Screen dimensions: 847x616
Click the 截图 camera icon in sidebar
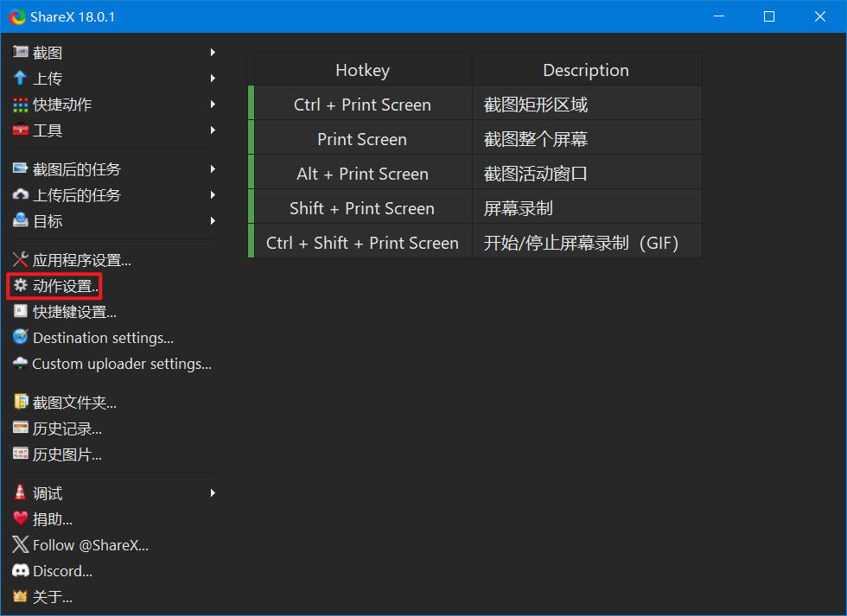point(21,53)
